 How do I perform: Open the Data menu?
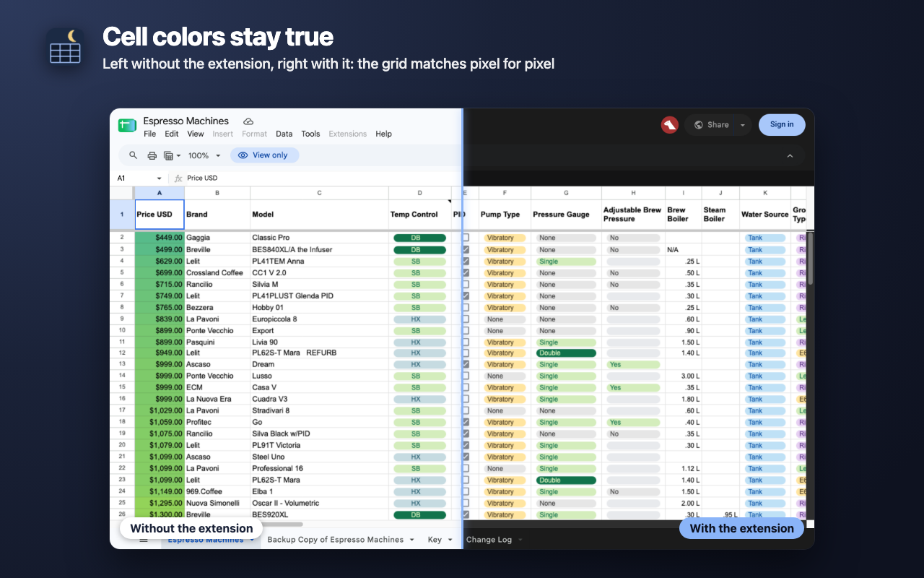pyautogui.click(x=284, y=134)
